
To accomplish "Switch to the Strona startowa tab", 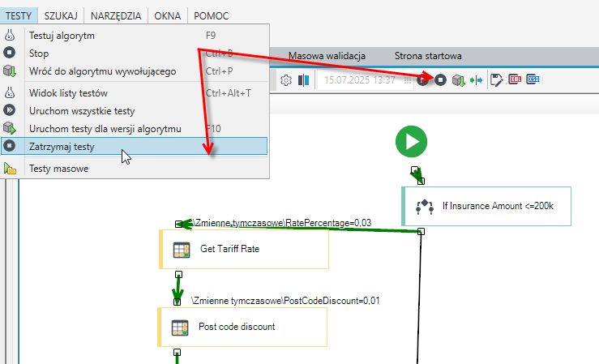I will [x=428, y=56].
